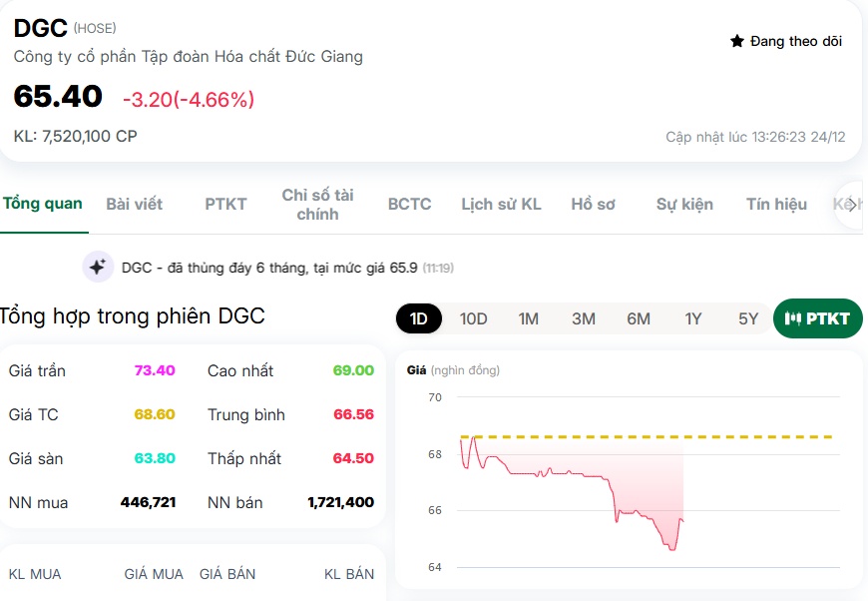Switch chart period to 1M
The image size is (868, 601).
pyautogui.click(x=527, y=318)
